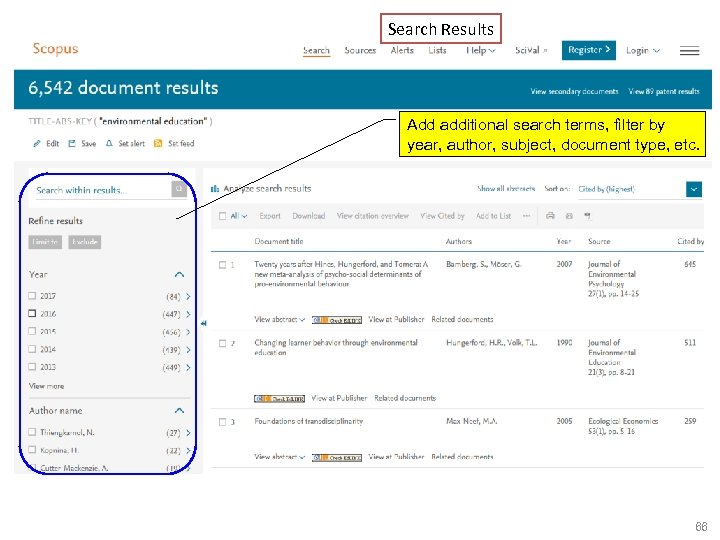720x540 pixels.
Task: Click View more under Year filter
Action: (46, 386)
